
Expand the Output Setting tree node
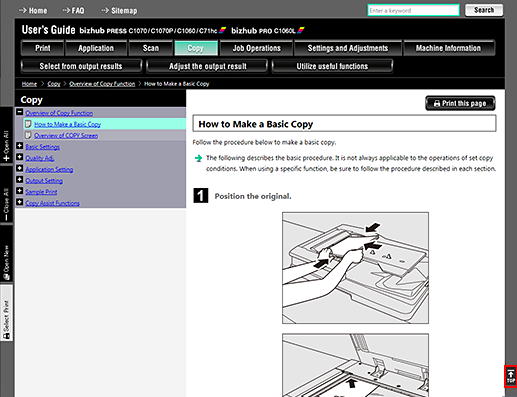click(20, 180)
